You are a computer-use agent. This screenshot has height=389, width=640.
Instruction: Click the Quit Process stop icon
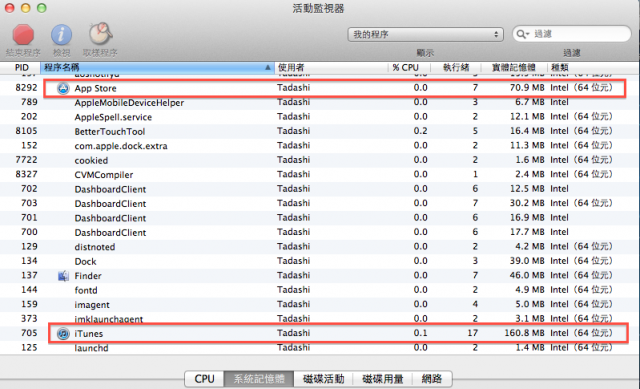pyautogui.click(x=23, y=34)
